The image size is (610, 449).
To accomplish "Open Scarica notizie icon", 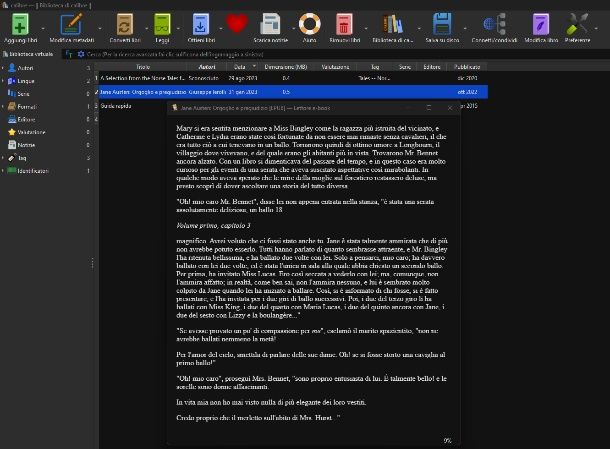I will [270, 24].
